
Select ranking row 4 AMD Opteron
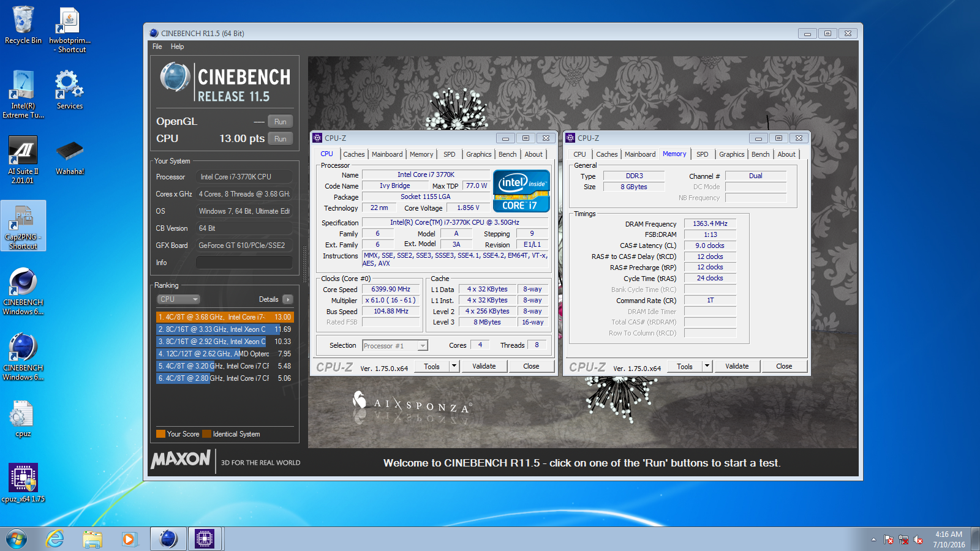(x=225, y=354)
